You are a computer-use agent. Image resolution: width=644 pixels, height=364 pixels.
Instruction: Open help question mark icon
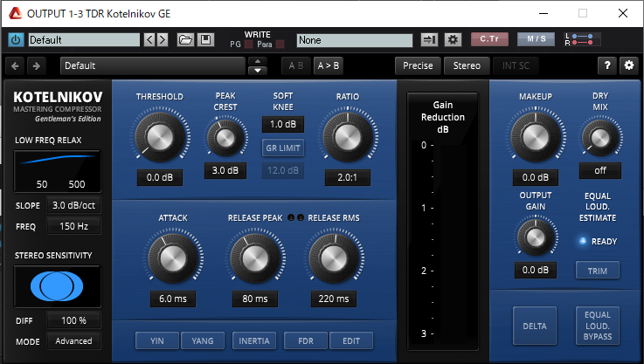(607, 65)
